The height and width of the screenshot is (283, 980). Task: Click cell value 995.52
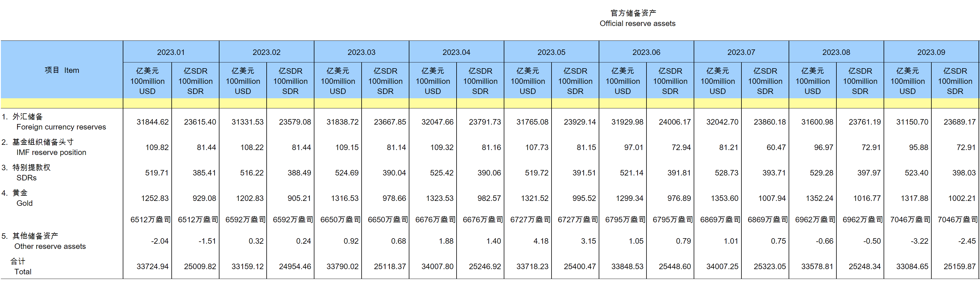pyautogui.click(x=584, y=198)
